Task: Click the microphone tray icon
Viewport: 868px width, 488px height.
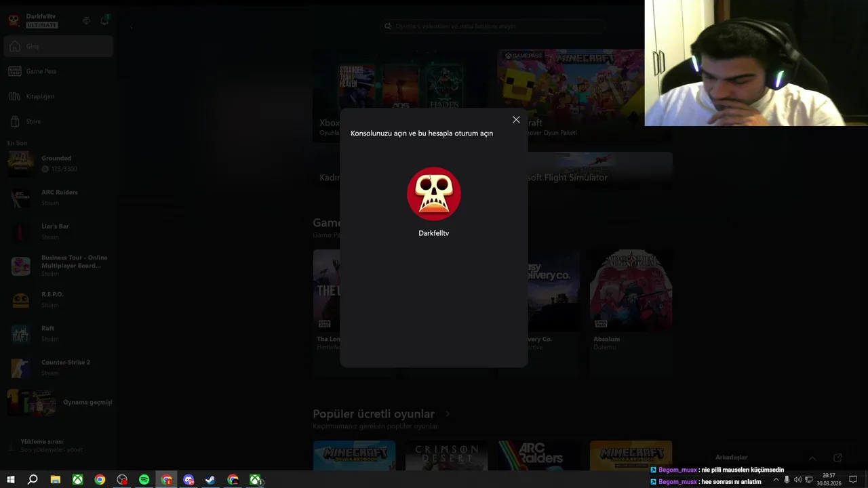Action: pos(787,480)
